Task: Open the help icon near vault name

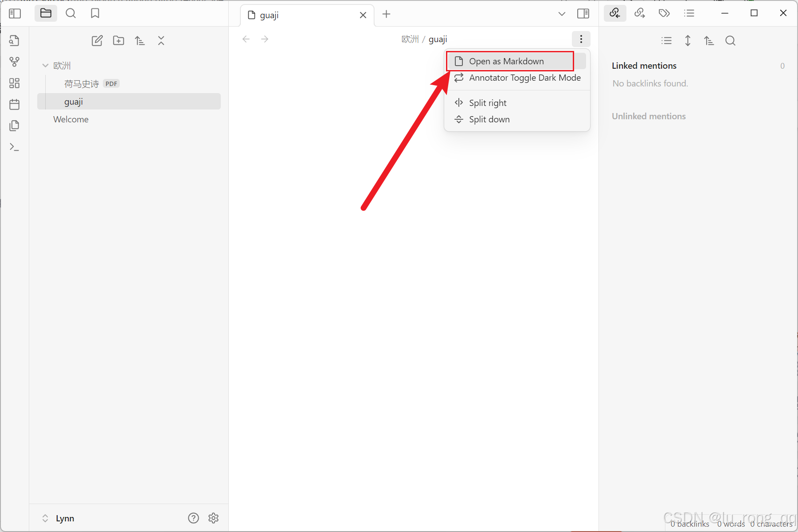Action: pos(193,518)
